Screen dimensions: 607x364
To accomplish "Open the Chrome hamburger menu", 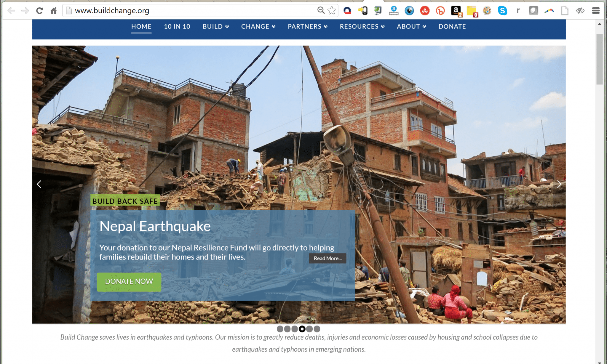I will click(x=596, y=11).
